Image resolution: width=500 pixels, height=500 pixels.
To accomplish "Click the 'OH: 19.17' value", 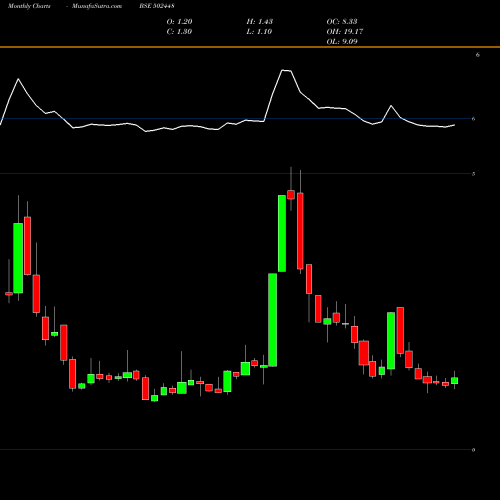I will pos(345,31).
